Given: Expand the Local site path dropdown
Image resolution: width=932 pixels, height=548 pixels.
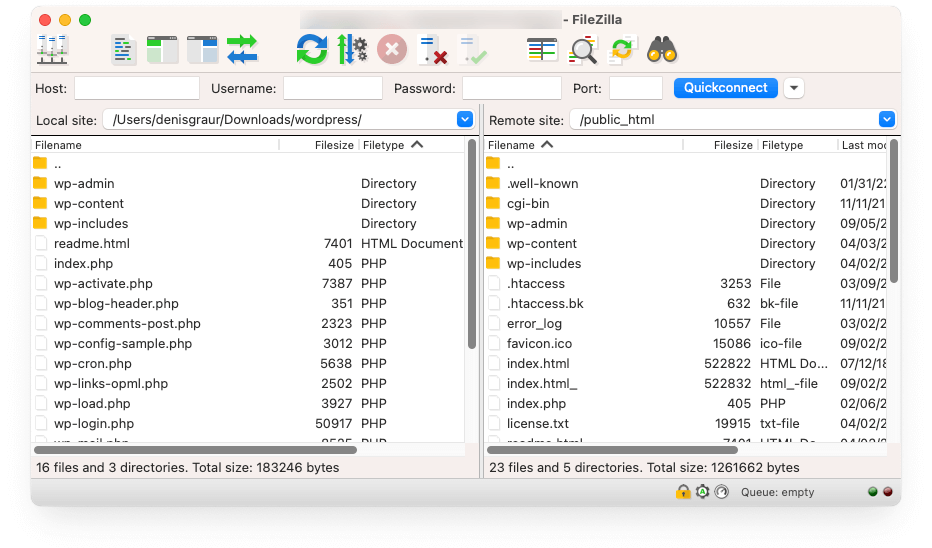Looking at the screenshot, I should point(465,119).
